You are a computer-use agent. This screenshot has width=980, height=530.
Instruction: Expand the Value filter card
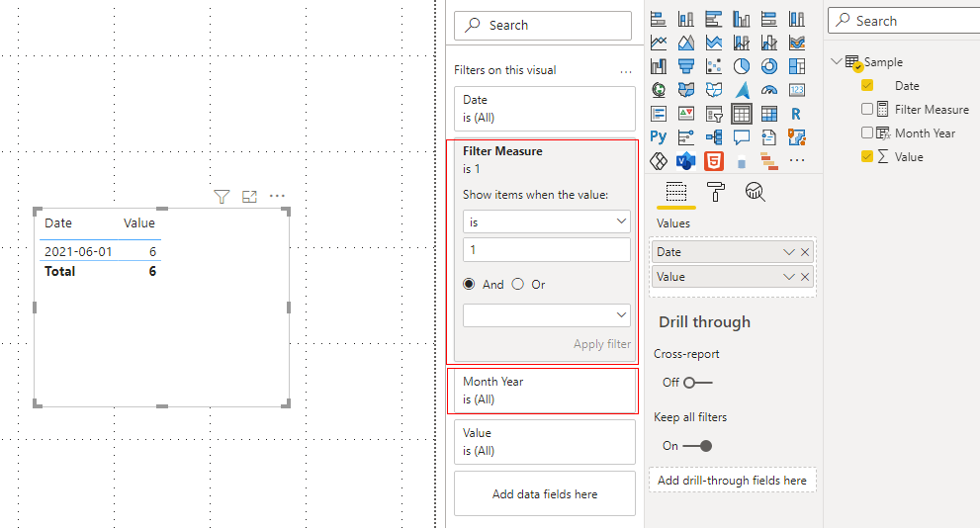pyautogui.click(x=544, y=442)
